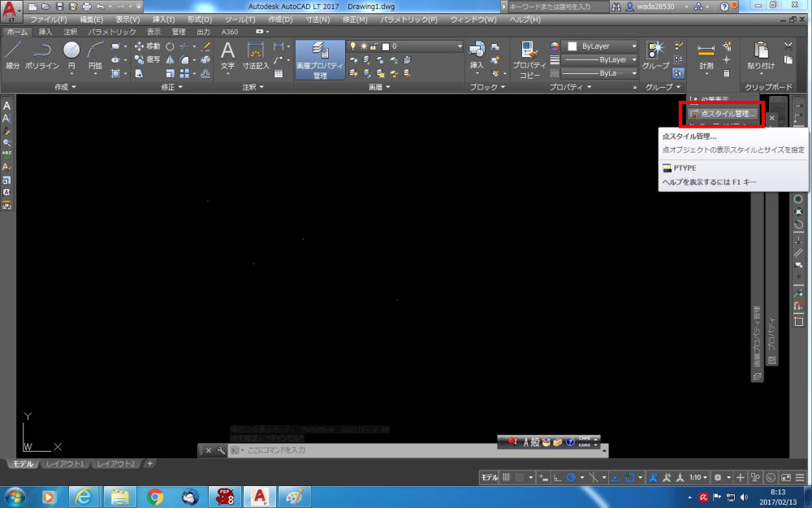Select the ポリライン (Polyline) tool
The width and height of the screenshot is (812, 508).
click(x=42, y=55)
